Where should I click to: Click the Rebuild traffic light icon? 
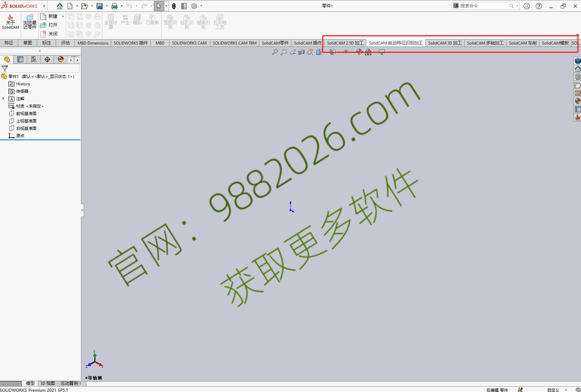[174, 6]
